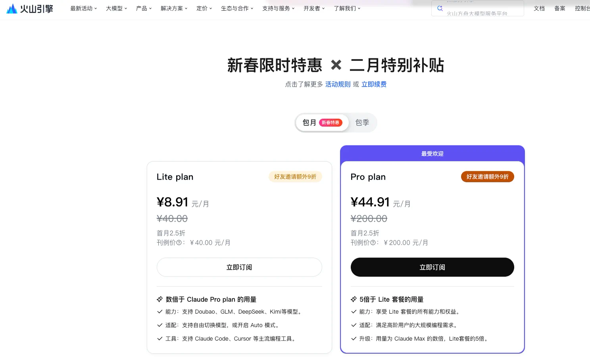Click 首月2.5折 in Pro plan card
This screenshot has width=590, height=364.
click(365, 233)
